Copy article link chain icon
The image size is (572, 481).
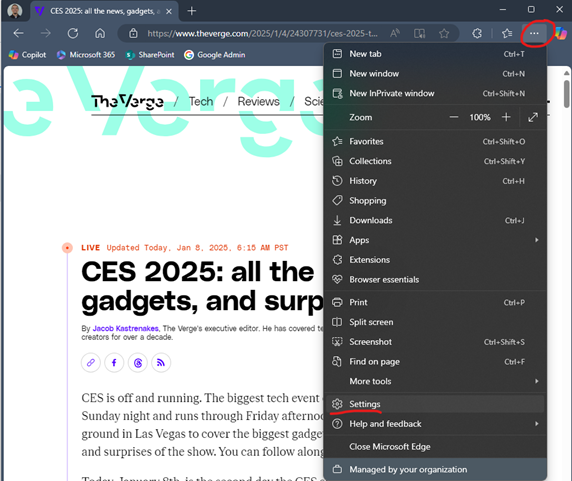pos(91,362)
